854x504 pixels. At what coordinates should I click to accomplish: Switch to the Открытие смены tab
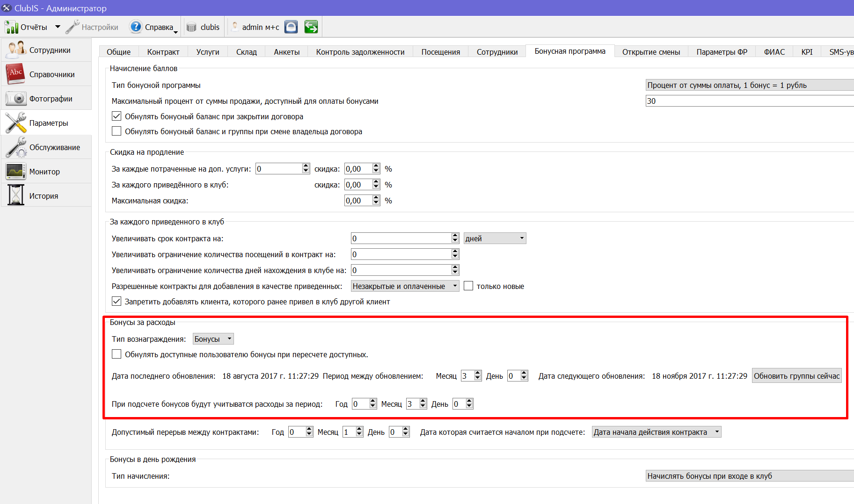[x=651, y=52]
